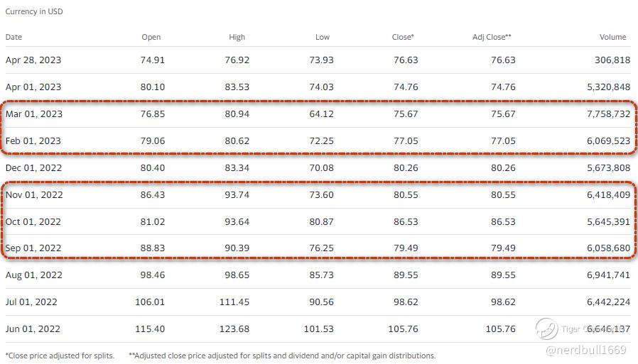Screen dimensions: 638x364
Task: Click Jun 01, 2022 high value 123.68
Action: 234,329
